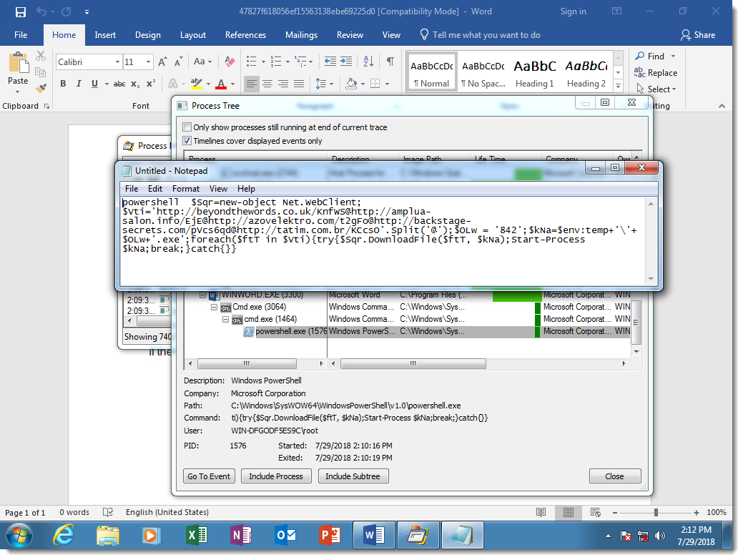Collapse the cmd.exe (1464) node
Viewport: 743px width, 560px height.
[x=225, y=319]
